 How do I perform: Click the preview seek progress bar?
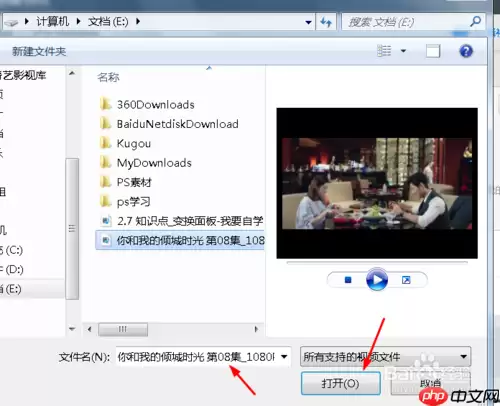point(377,263)
